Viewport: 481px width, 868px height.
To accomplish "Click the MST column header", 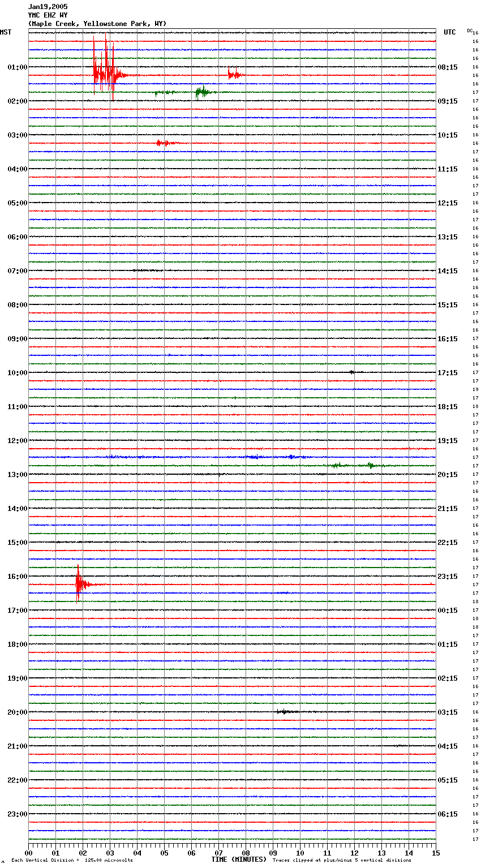I will [6, 32].
